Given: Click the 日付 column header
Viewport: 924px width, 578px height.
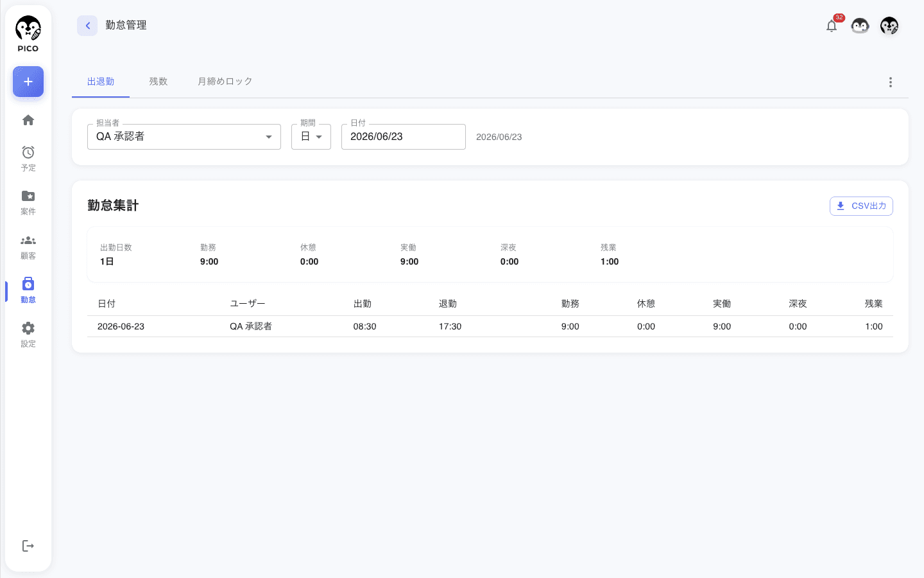Looking at the screenshot, I should pyautogui.click(x=107, y=304).
